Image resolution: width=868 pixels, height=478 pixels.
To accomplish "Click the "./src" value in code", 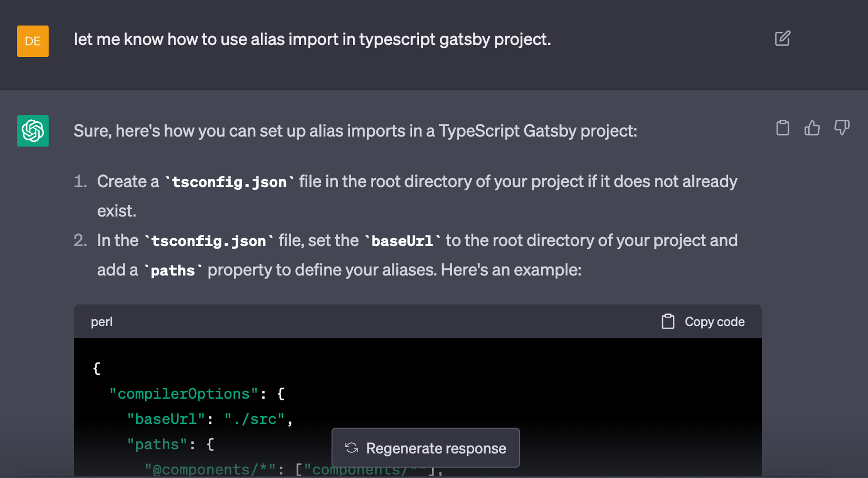I will click(x=254, y=419).
